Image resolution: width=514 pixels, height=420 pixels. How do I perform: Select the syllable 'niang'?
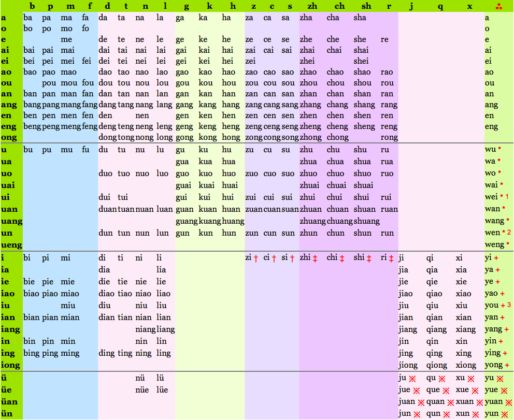coord(145,329)
